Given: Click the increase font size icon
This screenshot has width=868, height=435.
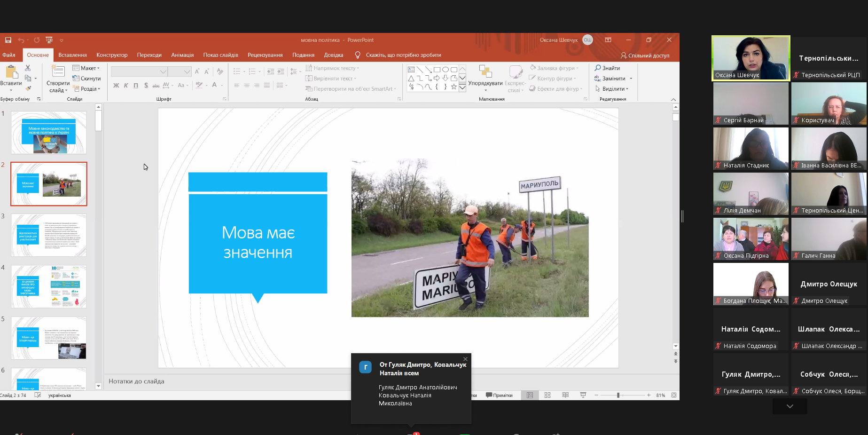Looking at the screenshot, I should [x=197, y=71].
